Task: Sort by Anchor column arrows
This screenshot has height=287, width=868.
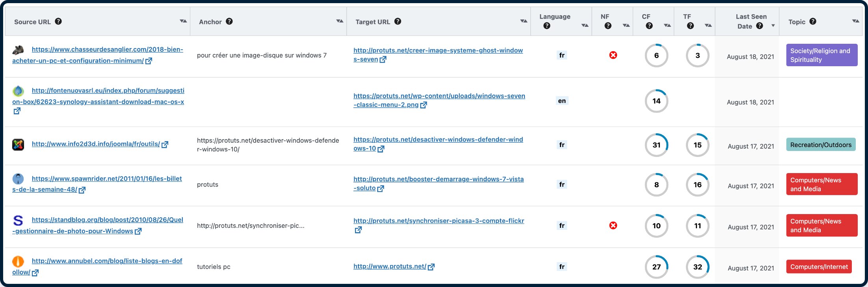Action: [x=340, y=21]
